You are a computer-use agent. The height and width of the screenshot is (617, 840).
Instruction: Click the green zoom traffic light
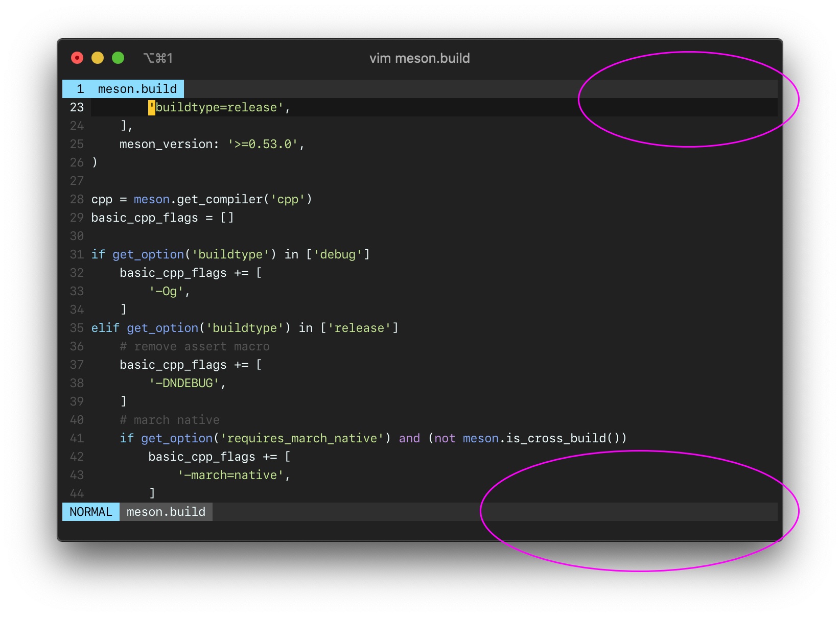(118, 58)
